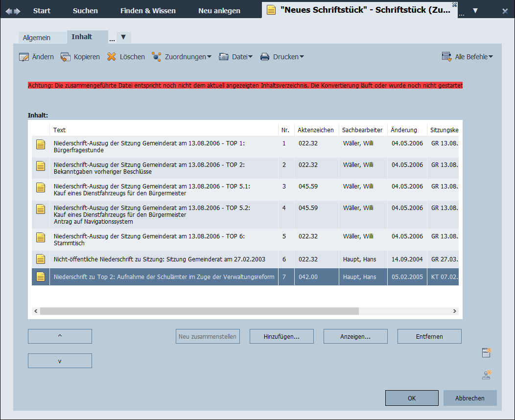Click the stamp icon at bottom right
The height and width of the screenshot is (420, 515).
487,375
